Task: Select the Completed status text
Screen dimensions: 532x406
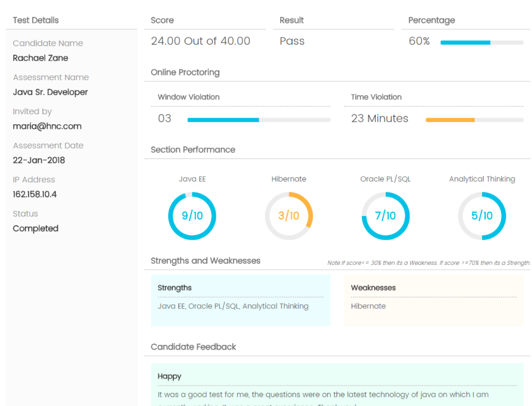Action: [35, 228]
